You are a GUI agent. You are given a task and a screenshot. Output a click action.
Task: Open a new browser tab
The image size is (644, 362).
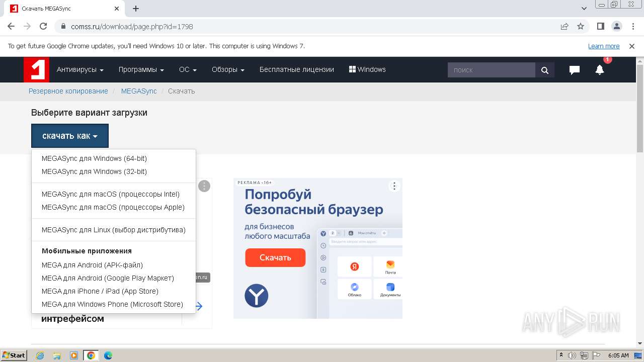136,9
